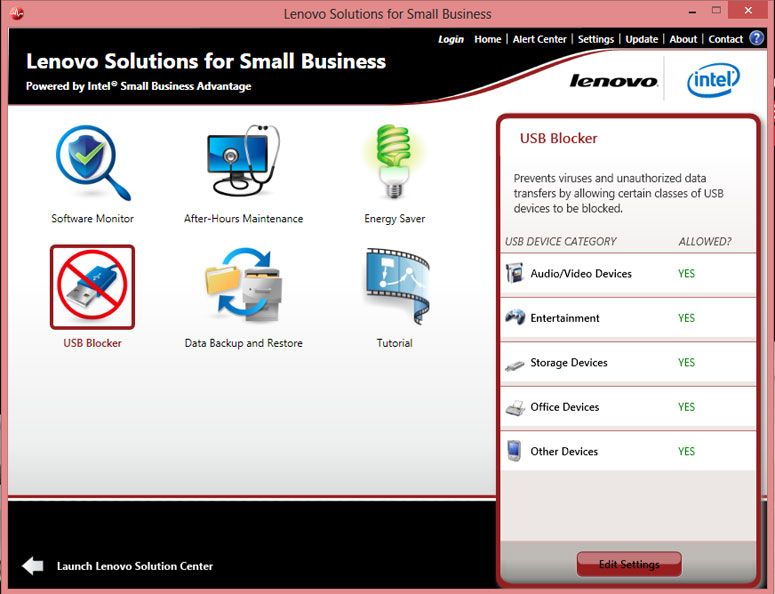The image size is (775, 594).
Task: Click YES value for Storage Devices
Action: click(686, 362)
